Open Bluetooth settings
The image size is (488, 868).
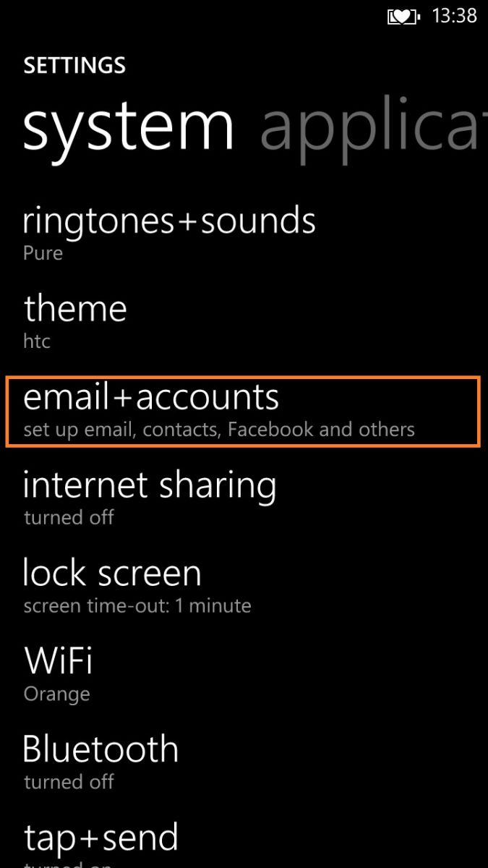tap(244, 762)
